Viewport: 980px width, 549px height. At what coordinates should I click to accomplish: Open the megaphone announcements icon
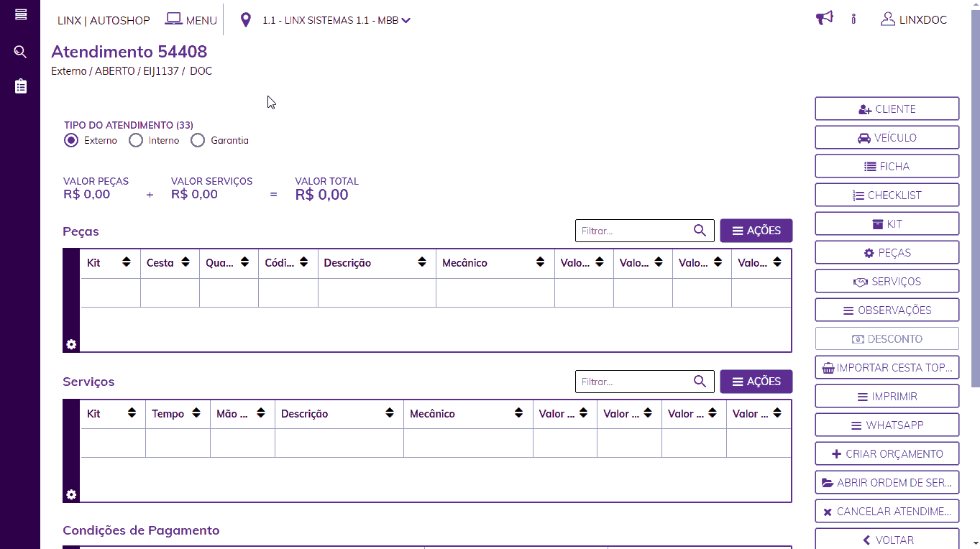coord(825,19)
